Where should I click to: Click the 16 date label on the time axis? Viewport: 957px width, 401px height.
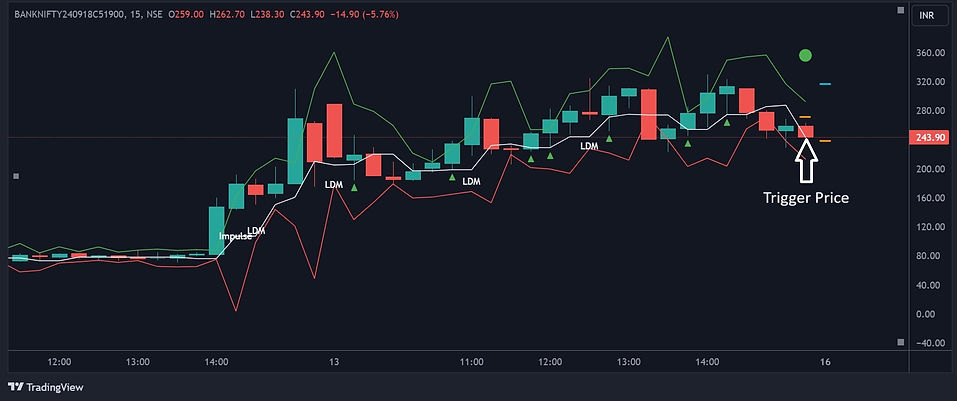pos(825,361)
